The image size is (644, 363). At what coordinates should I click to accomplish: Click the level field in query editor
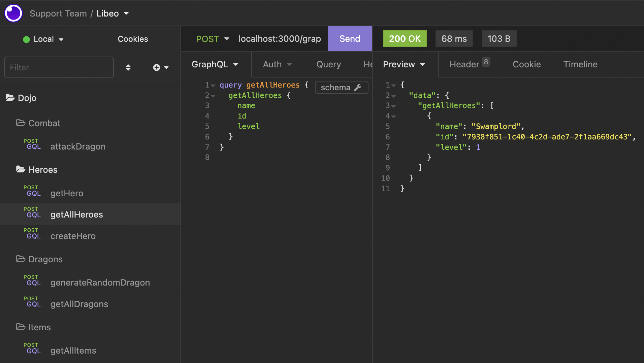tap(249, 127)
